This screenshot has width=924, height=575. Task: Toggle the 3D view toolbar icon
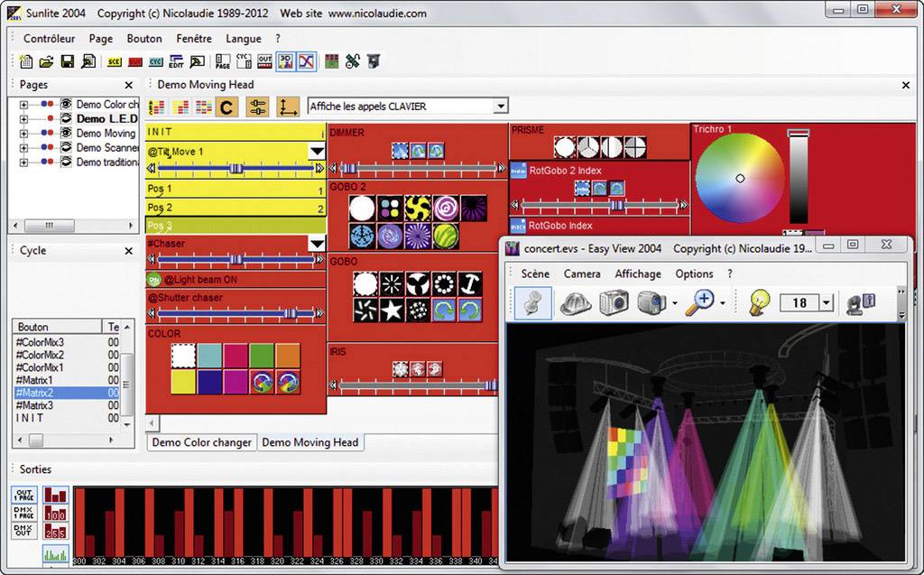(286, 61)
